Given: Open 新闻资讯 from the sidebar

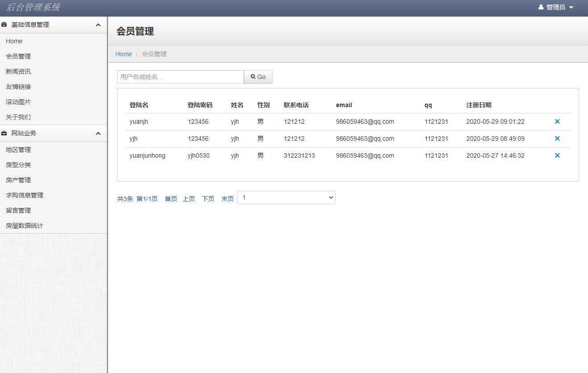Looking at the screenshot, I should pos(18,71).
